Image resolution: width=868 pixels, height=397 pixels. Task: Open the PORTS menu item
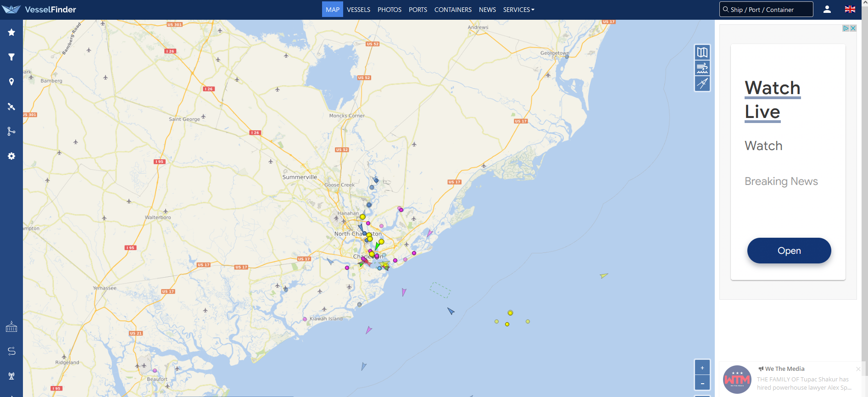click(x=418, y=10)
